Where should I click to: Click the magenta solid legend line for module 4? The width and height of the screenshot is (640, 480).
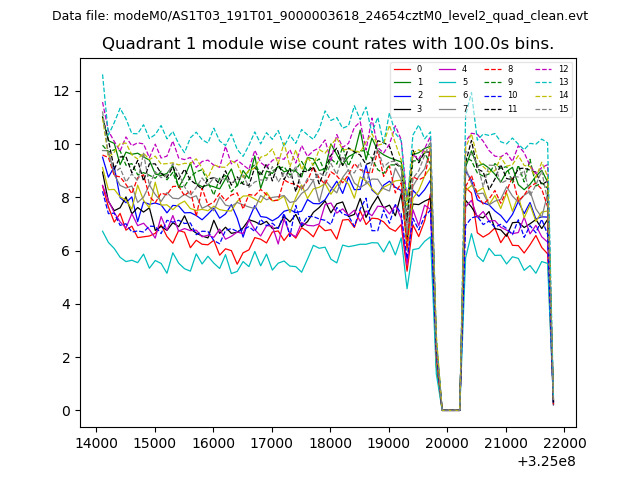pos(448,69)
